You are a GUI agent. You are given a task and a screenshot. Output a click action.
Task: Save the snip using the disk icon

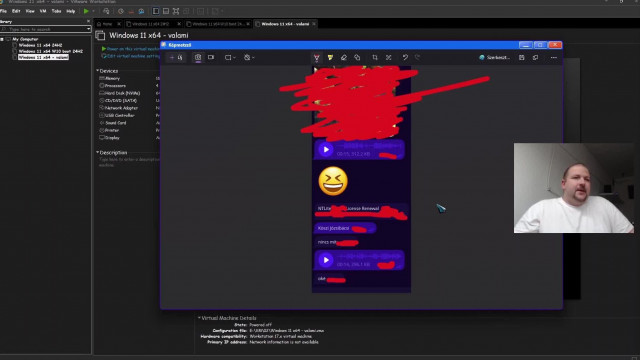click(522, 58)
